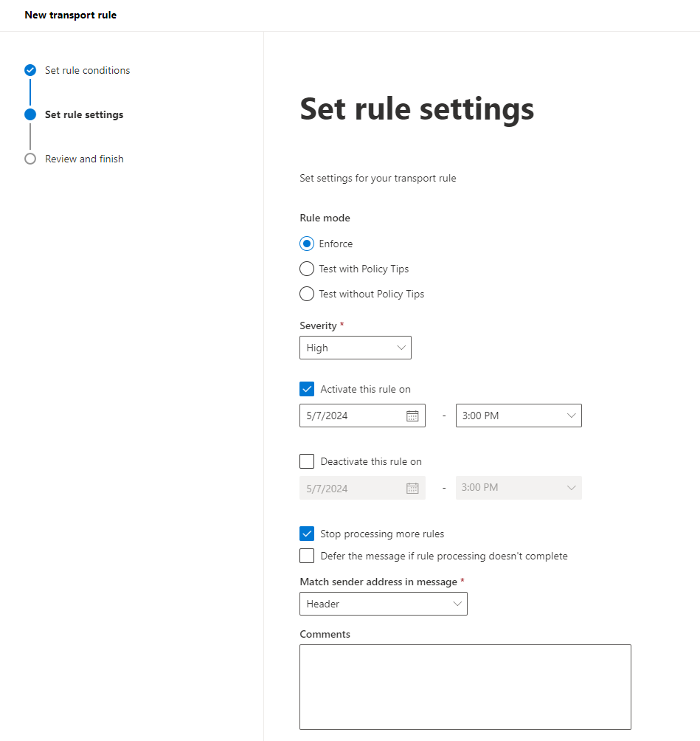
Task: Navigate to the Review and finish step
Action: [x=84, y=159]
